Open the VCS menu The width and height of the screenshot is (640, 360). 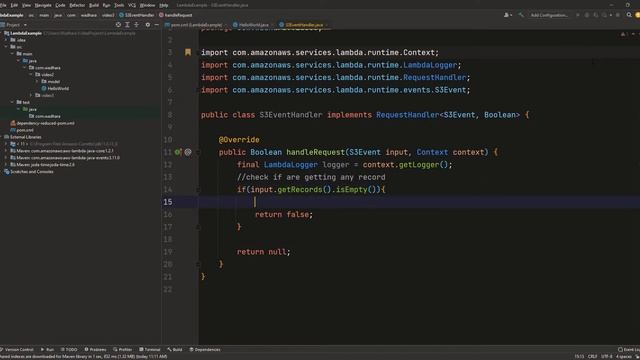point(132,5)
